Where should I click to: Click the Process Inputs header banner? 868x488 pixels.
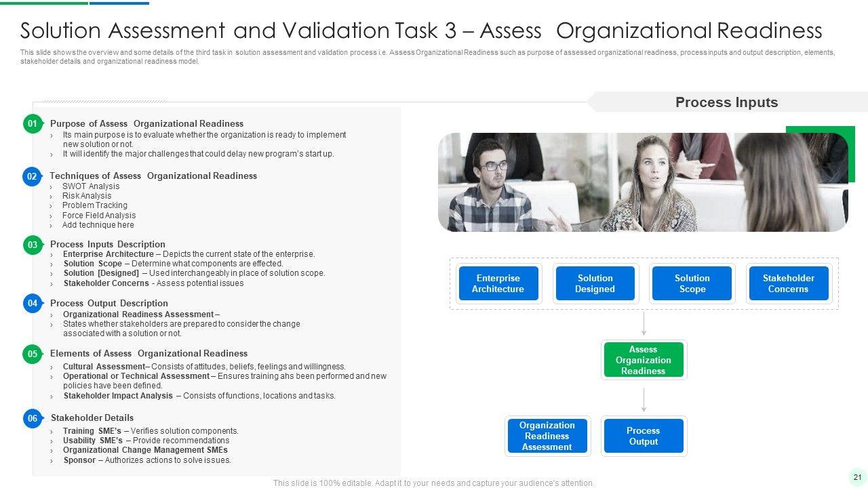tap(726, 102)
